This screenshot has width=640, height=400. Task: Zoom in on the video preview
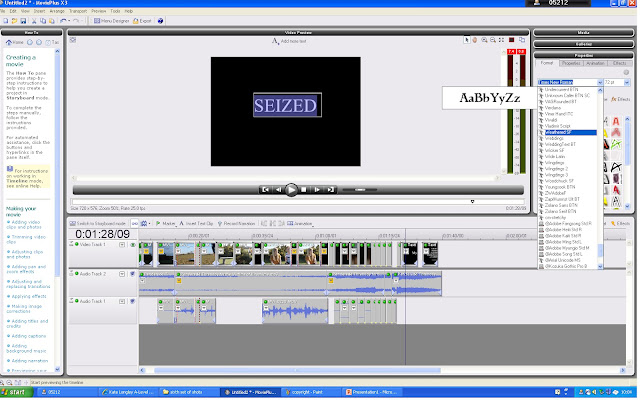tap(484, 40)
